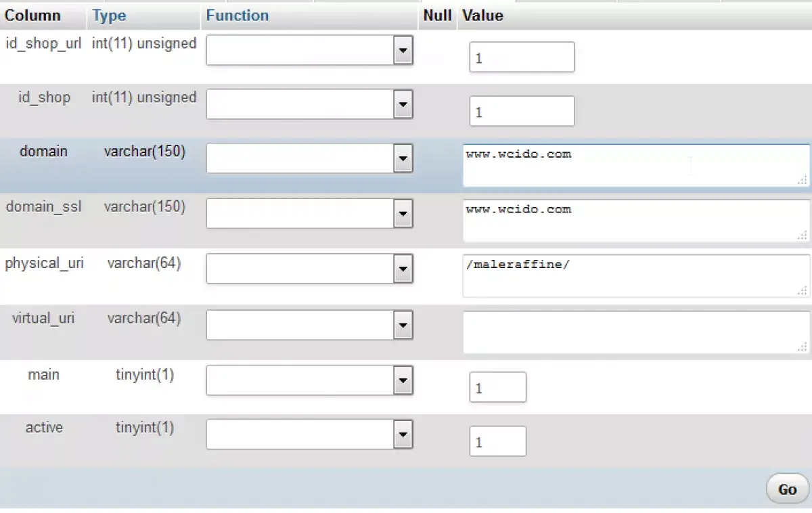Image resolution: width=812 pixels, height=513 pixels.
Task: Click the id_shop value field
Action: pos(522,112)
